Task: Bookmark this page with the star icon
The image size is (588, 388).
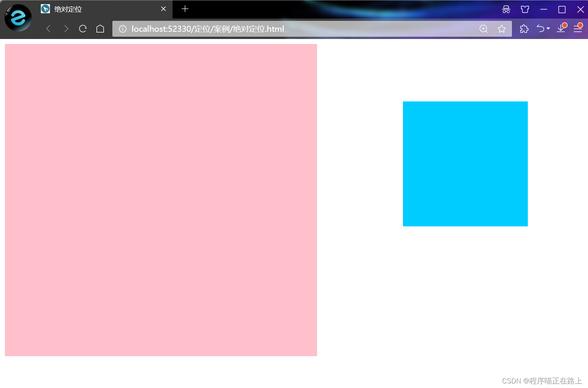Action: (x=502, y=29)
